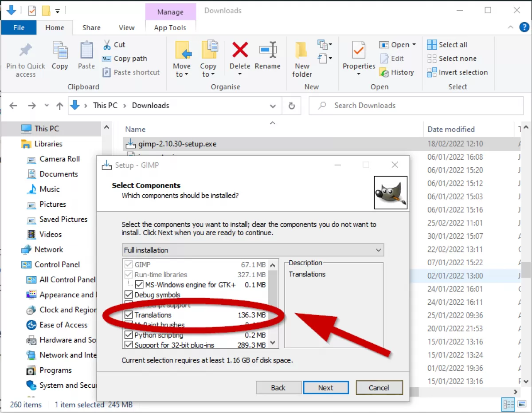Screen dimensions: 532x413
Task: Open the address bar history dropdown
Action: [x=273, y=106]
